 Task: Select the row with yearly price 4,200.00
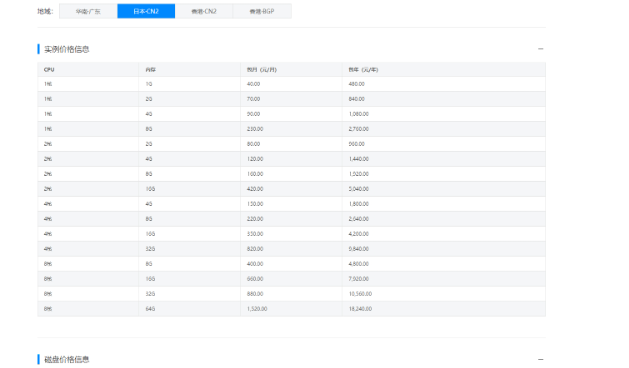point(291,234)
